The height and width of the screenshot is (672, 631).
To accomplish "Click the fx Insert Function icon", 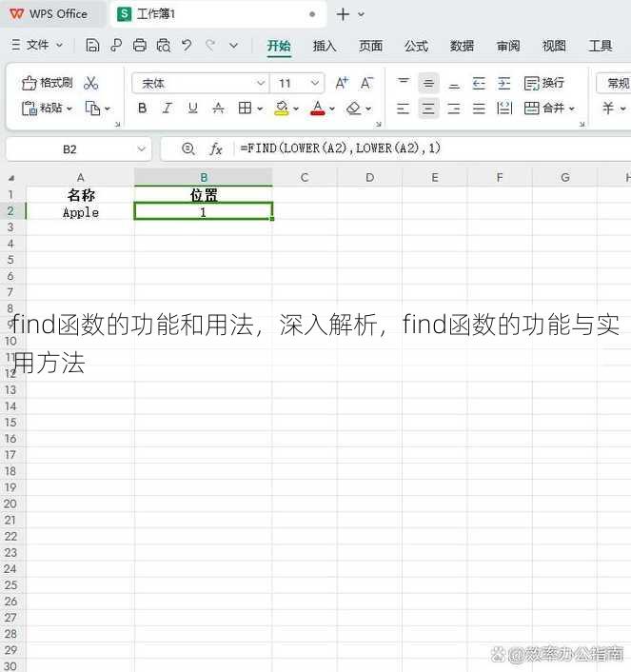I will (x=216, y=148).
